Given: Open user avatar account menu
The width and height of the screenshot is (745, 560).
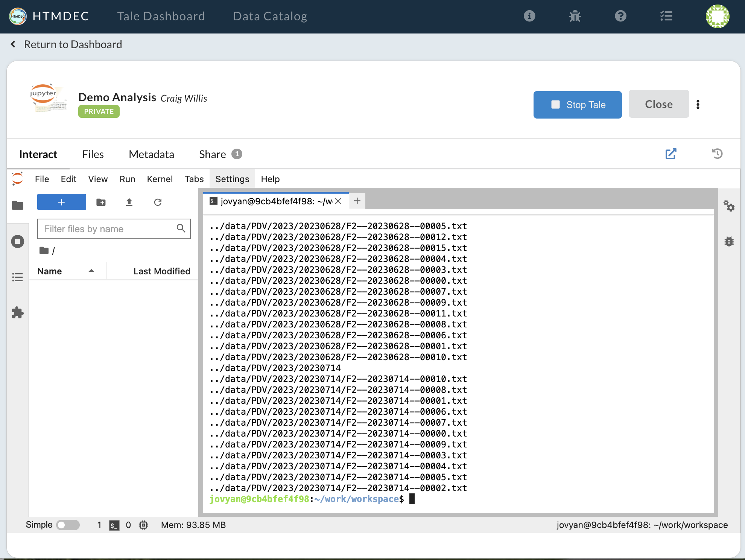Looking at the screenshot, I should point(717,16).
